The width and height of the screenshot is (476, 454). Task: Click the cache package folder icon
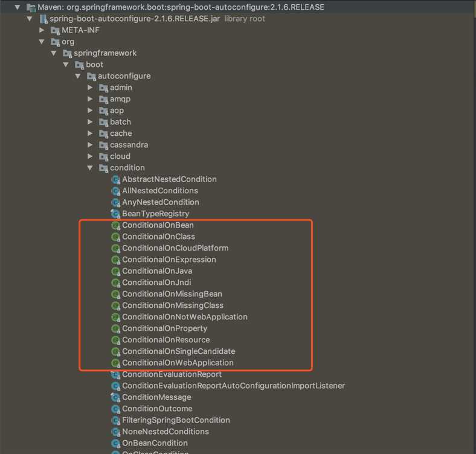tap(104, 134)
